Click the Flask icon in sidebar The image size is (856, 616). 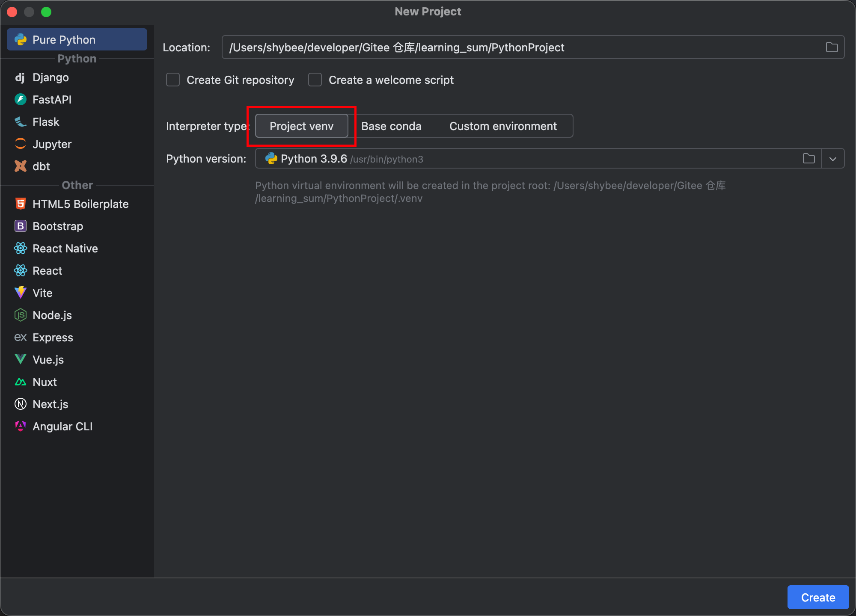point(21,122)
